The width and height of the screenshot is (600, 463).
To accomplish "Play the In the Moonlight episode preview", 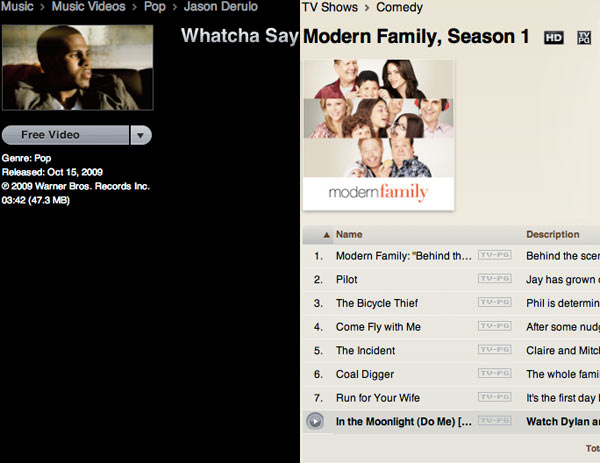I will point(315,422).
